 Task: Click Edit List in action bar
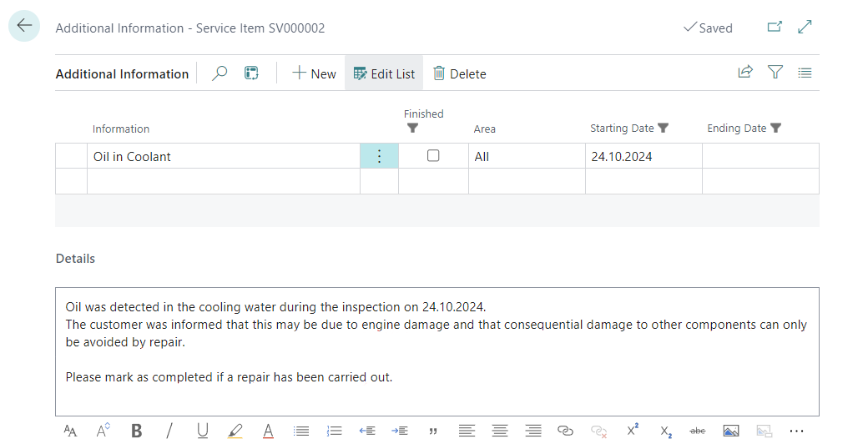tap(384, 73)
